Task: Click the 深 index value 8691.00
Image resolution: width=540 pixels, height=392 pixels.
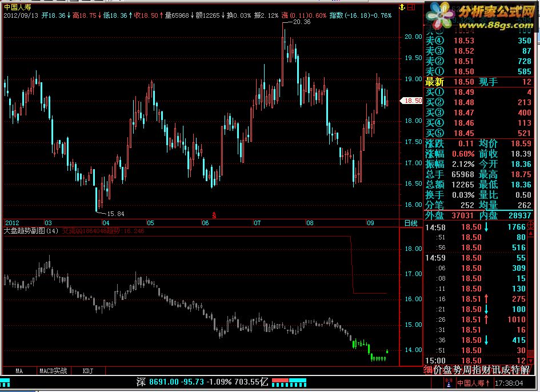Action: (x=164, y=382)
